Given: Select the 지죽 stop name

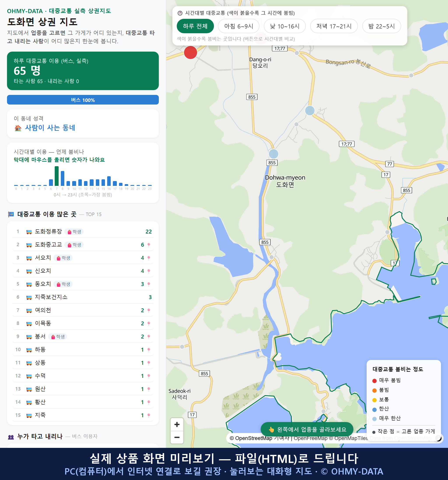Looking at the screenshot, I should 40,415.
